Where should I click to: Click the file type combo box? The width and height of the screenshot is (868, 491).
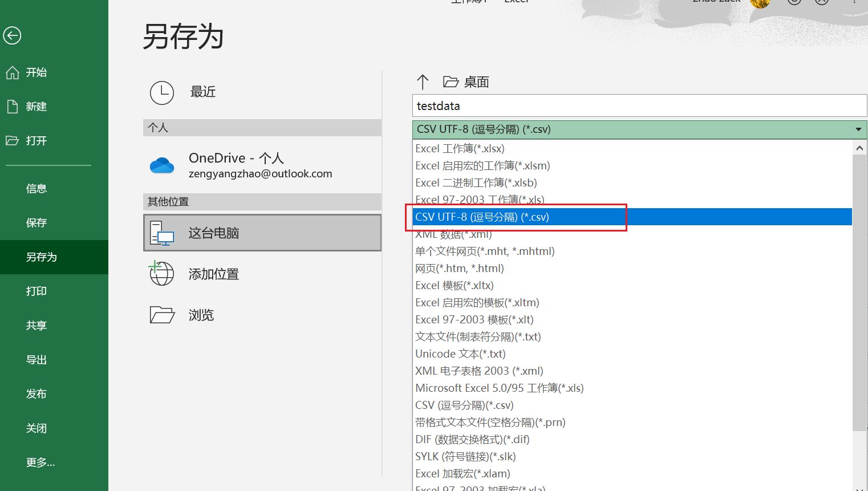click(639, 129)
